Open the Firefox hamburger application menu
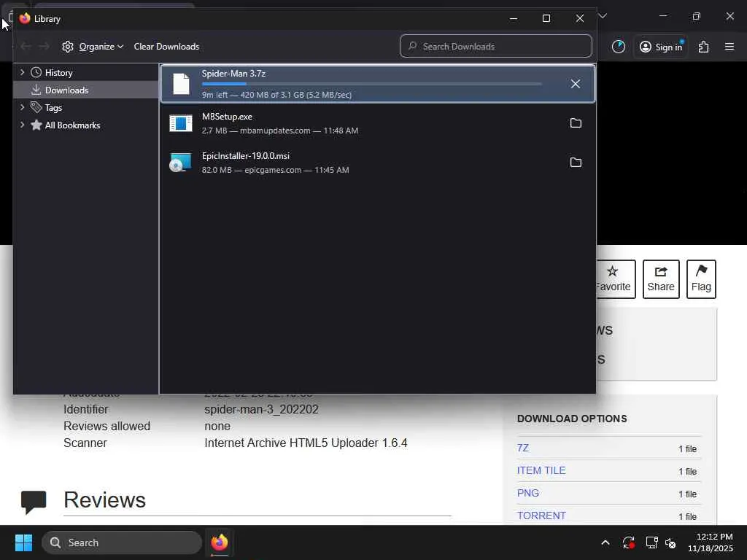 pos(729,47)
